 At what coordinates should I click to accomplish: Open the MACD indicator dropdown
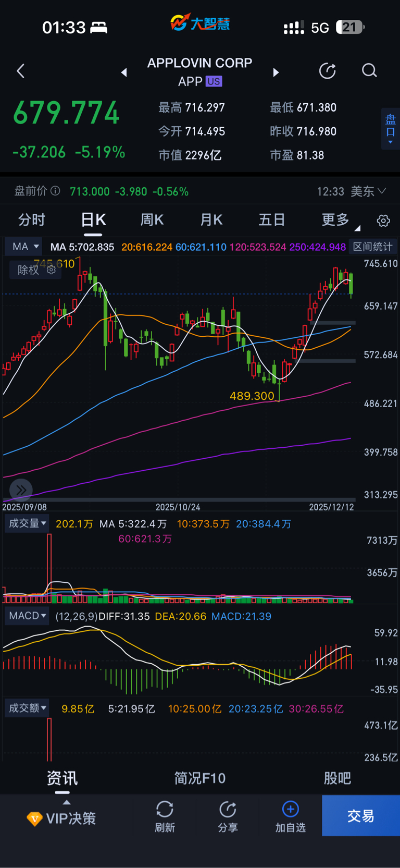[28, 616]
